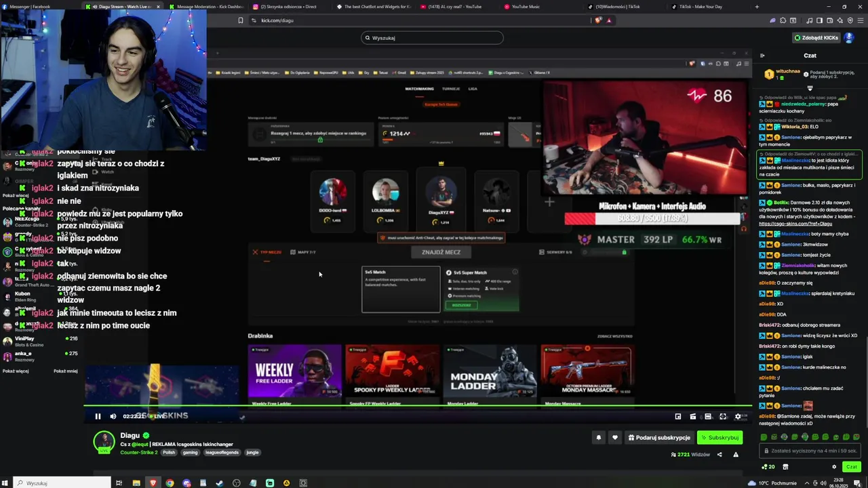This screenshot has height=488, width=868.
Task: Click the Kick search field Wyszukaj
Action: (432, 38)
